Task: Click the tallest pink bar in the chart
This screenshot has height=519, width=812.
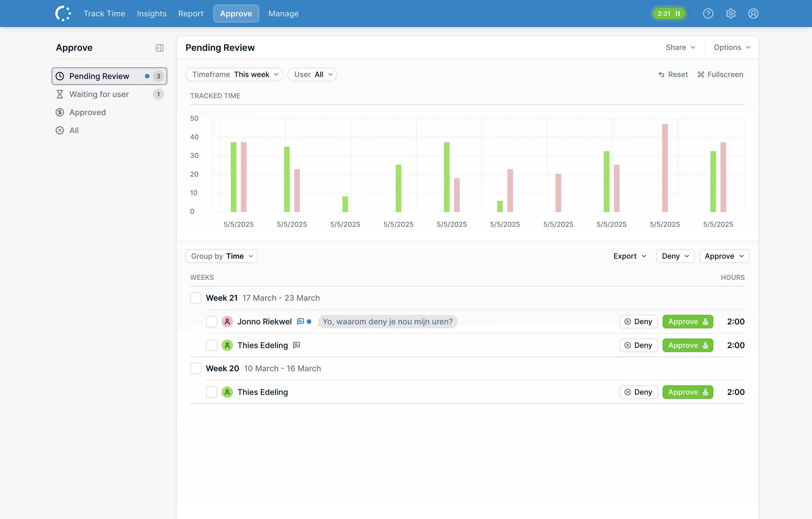Action: (665, 168)
